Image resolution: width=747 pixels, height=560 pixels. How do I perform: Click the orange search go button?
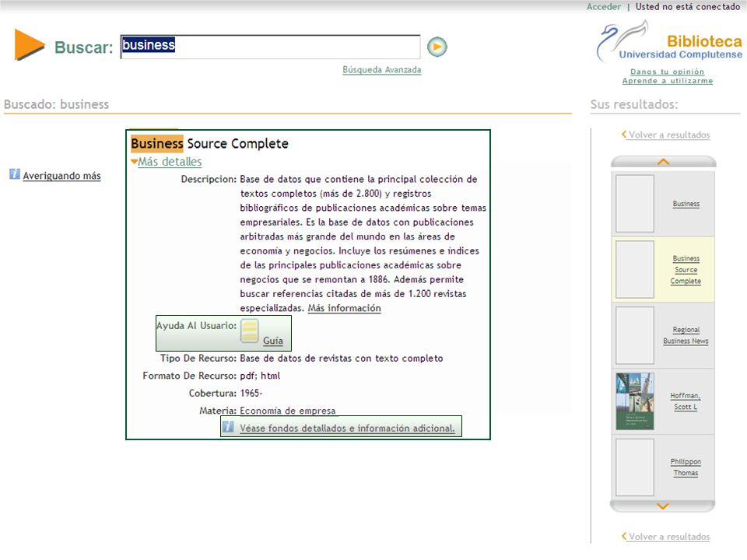(x=437, y=47)
